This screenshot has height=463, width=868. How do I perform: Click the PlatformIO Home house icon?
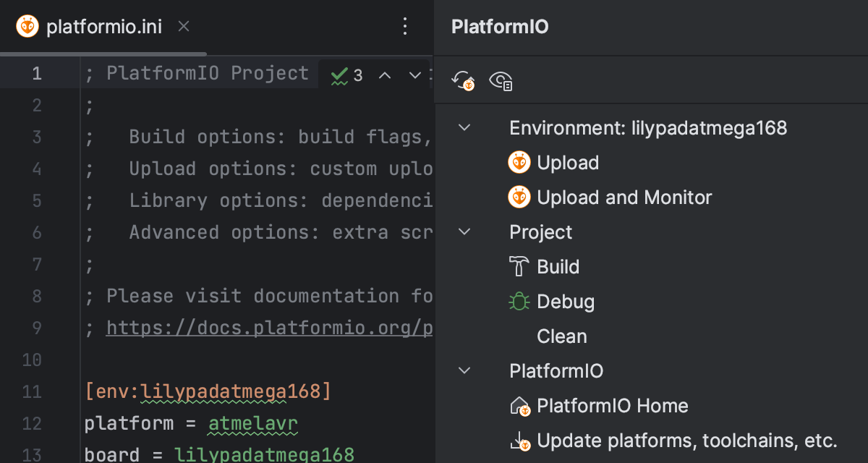(x=520, y=407)
